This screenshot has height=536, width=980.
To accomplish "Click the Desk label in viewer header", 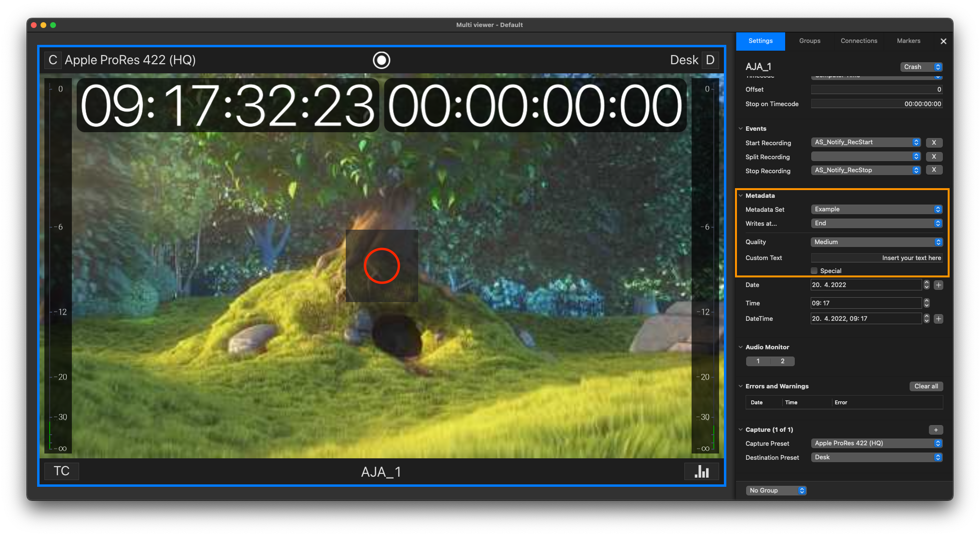I will pos(684,60).
